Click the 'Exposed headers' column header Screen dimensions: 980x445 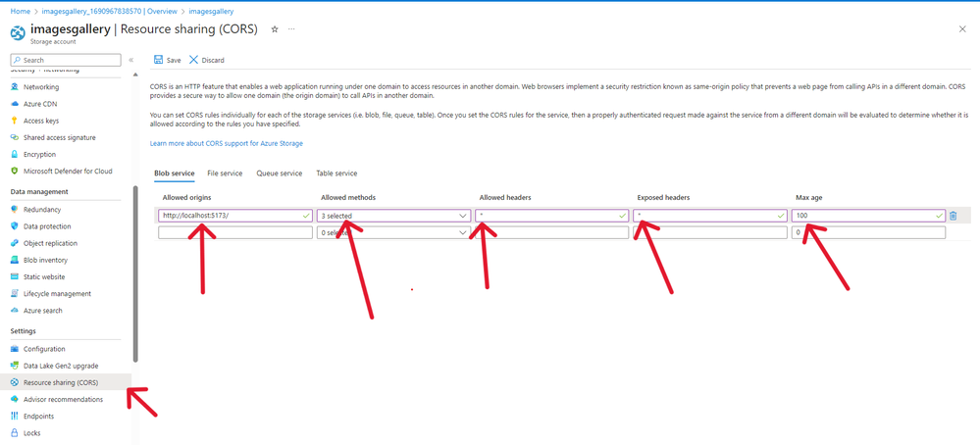coord(663,197)
